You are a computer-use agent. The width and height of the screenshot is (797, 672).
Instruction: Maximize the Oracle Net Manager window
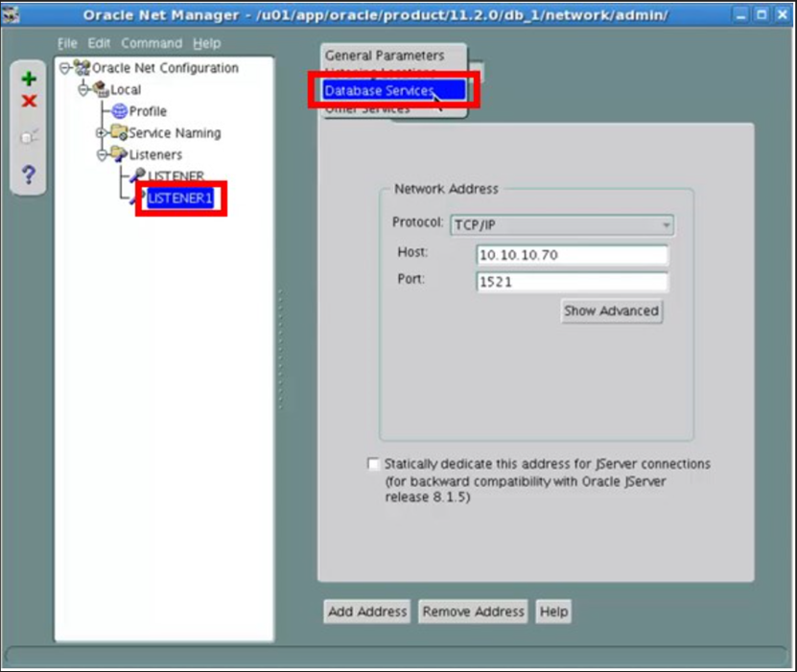pos(762,14)
